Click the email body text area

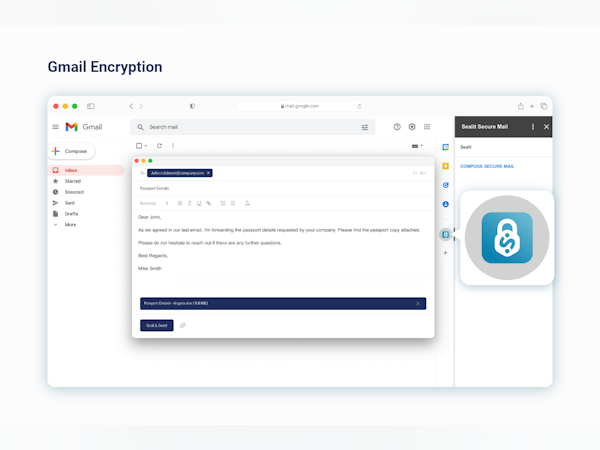283,253
